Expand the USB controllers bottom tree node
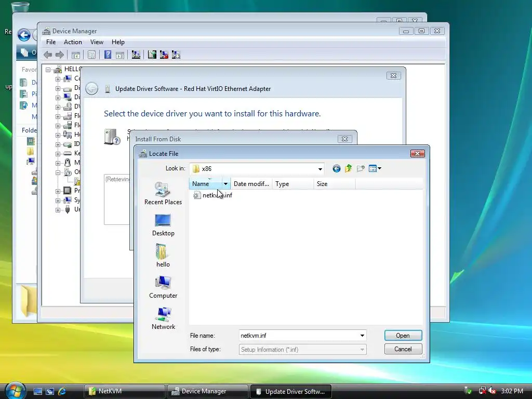 [58, 210]
